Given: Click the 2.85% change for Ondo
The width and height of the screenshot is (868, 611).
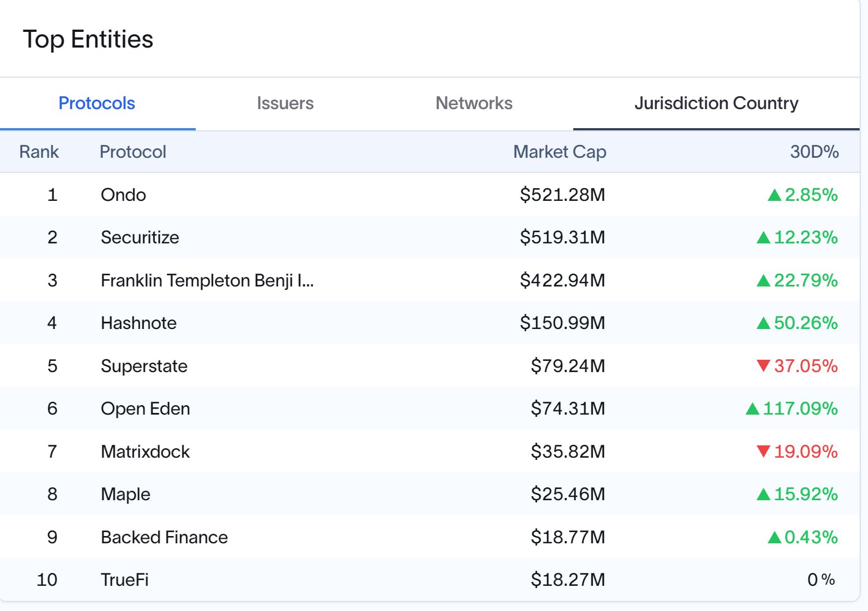Looking at the screenshot, I should [x=803, y=195].
